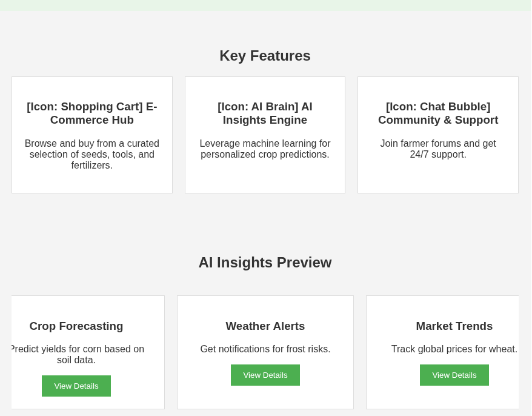This screenshot has width=532, height=416.
Task: Click View Details under Market Trends
Action: (x=454, y=375)
